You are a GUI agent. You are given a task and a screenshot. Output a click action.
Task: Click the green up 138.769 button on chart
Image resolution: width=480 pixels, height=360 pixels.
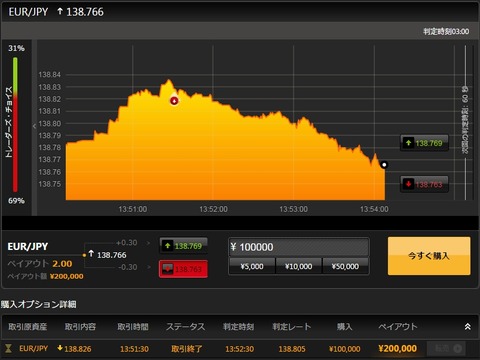(424, 143)
